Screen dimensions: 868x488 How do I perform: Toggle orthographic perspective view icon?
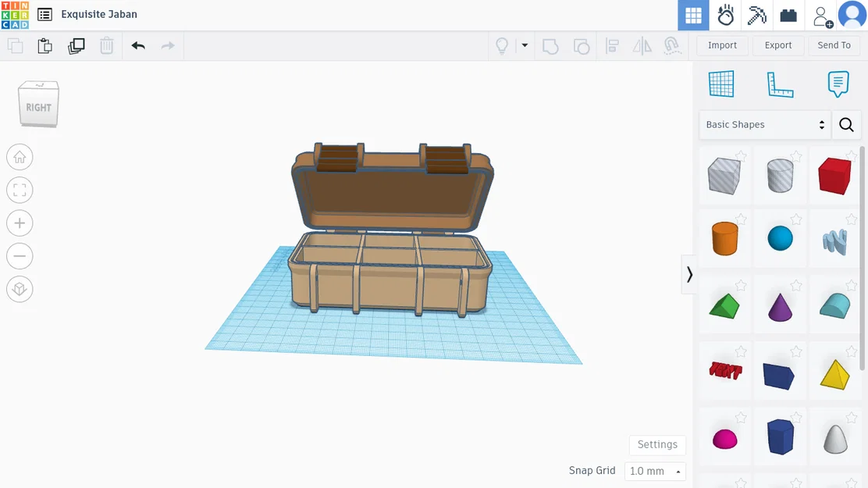pyautogui.click(x=20, y=289)
